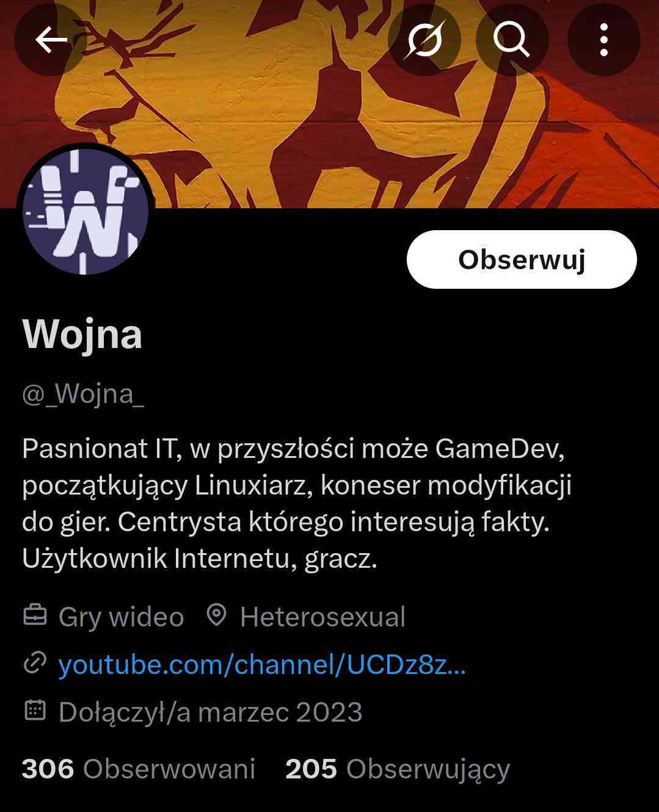The height and width of the screenshot is (812, 659).
Task: Follow the account via Obserwuj button
Action: [522, 259]
